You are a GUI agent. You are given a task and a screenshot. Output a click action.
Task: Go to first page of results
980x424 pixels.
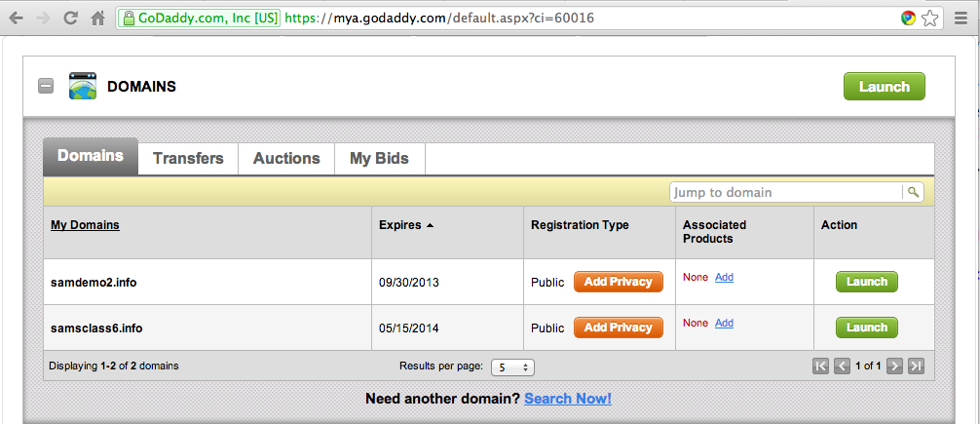821,366
